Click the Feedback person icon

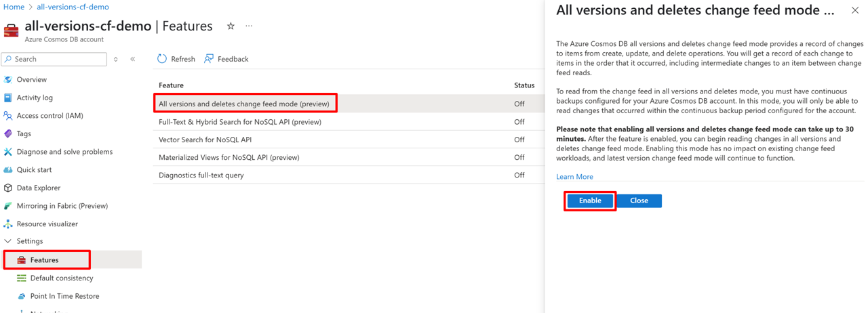(209, 59)
